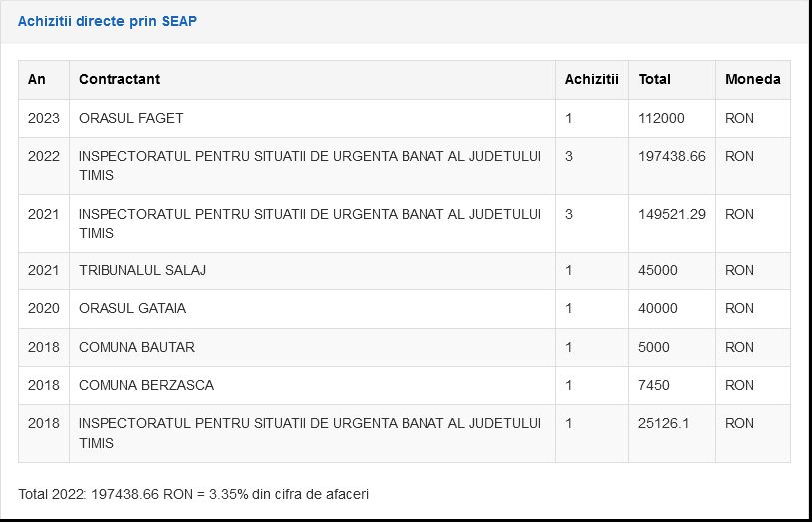Screen dimensions: 812x522
Task: Click the year 2020 cell
Action: 44,308
